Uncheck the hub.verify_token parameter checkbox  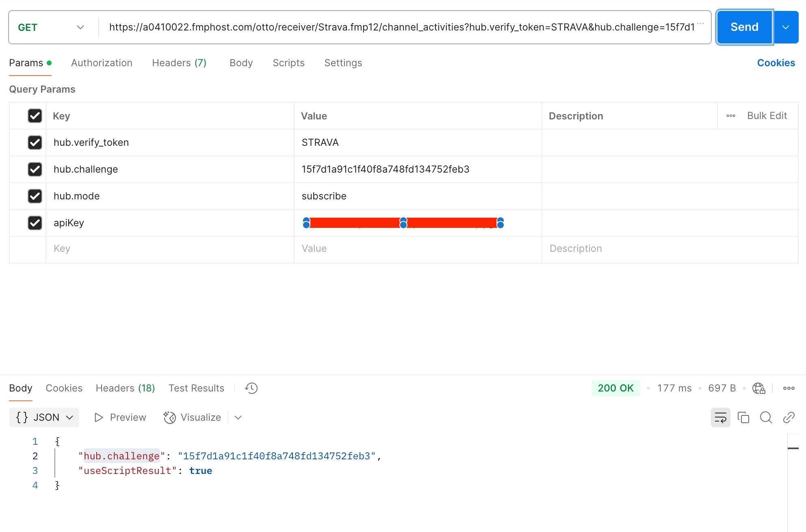(35, 143)
